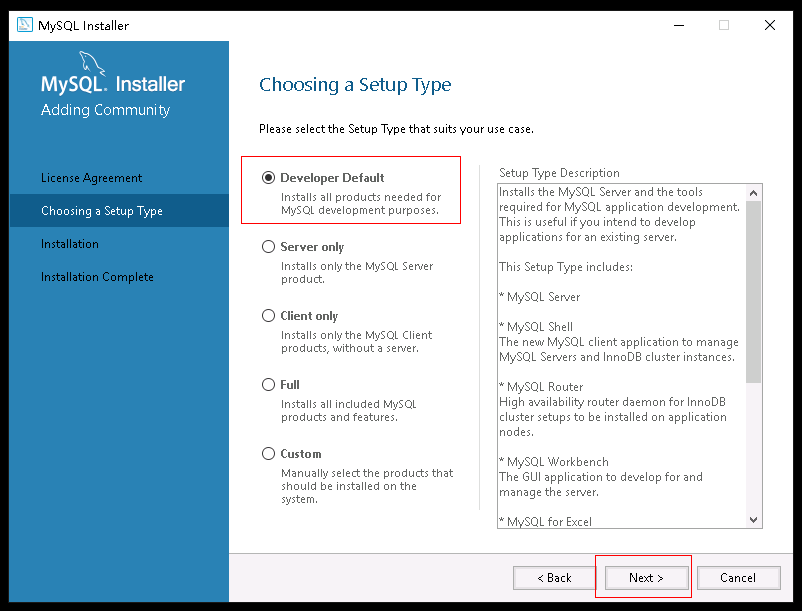Click 'Installs all included MySQL products' text
This screenshot has width=802, height=611.
point(349,411)
